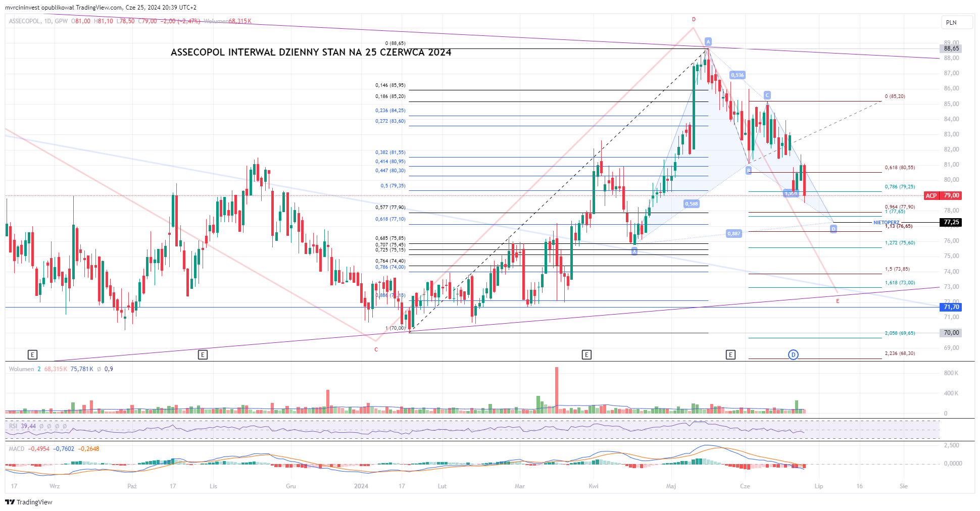Screen dimensions: 980x511
Task: Click the red wave E label
Action: click(838, 301)
